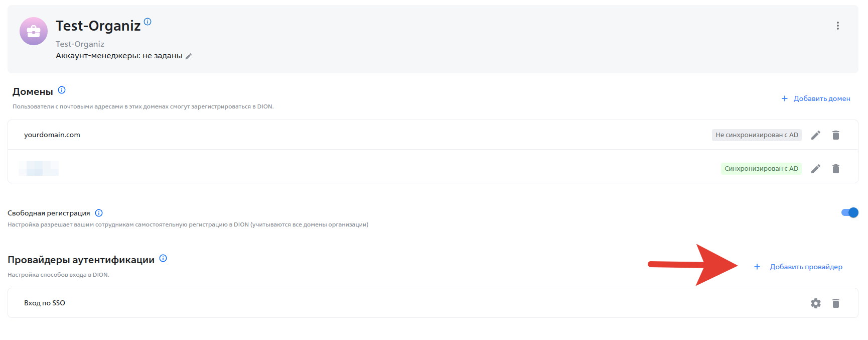The height and width of the screenshot is (340, 868).
Task: Open the three-dot organization options menu
Action: pos(837,26)
